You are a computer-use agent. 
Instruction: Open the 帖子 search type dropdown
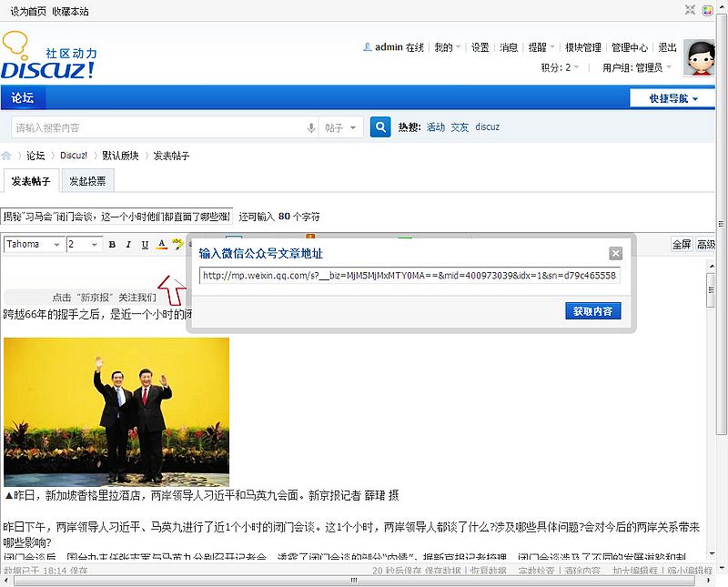click(340, 127)
